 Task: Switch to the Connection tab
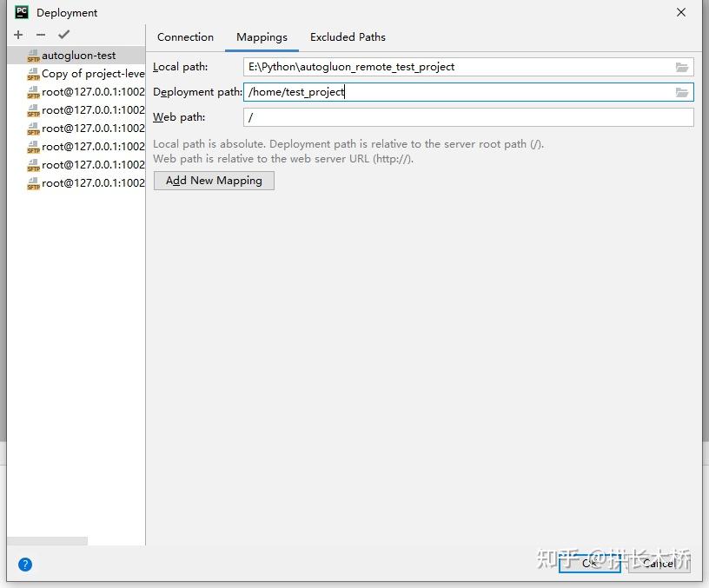point(185,37)
